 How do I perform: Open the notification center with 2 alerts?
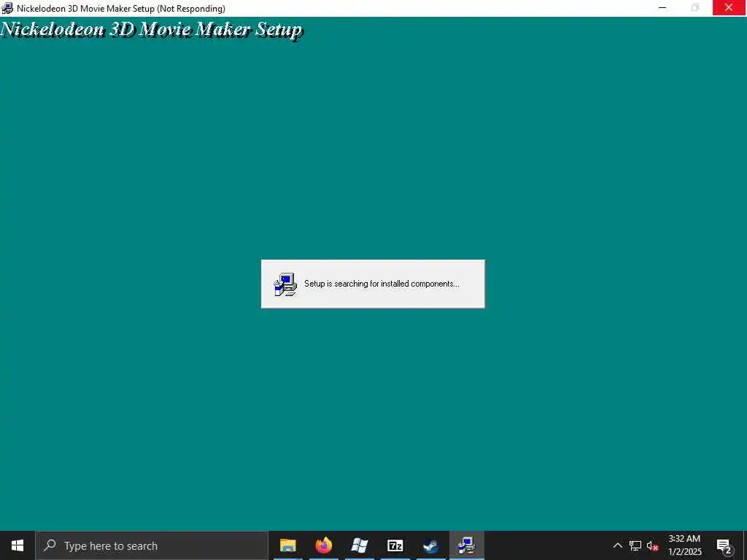pos(724,545)
